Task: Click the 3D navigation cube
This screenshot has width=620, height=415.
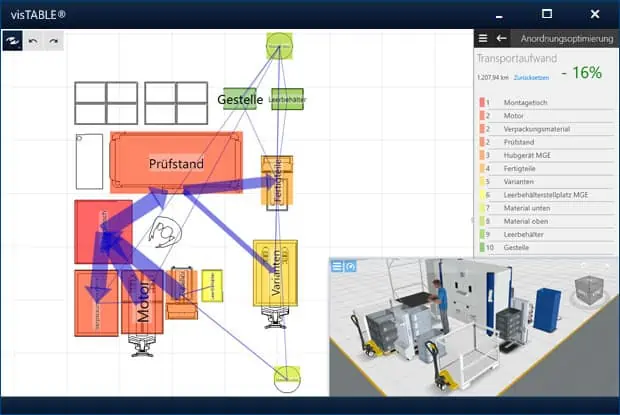Action: (x=589, y=292)
